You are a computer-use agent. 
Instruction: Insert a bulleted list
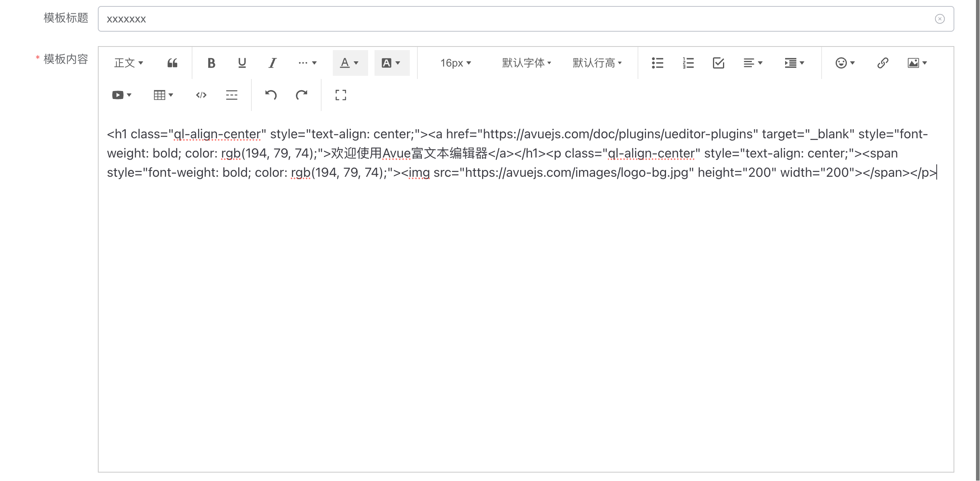pos(657,63)
